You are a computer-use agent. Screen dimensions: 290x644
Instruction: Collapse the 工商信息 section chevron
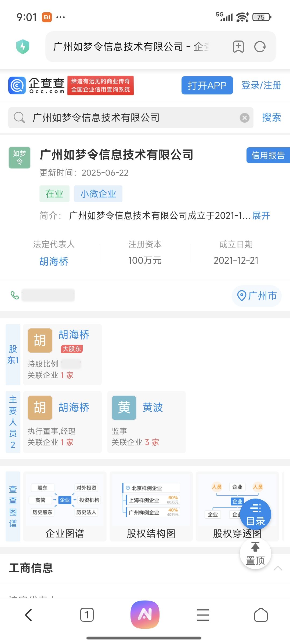(x=278, y=568)
